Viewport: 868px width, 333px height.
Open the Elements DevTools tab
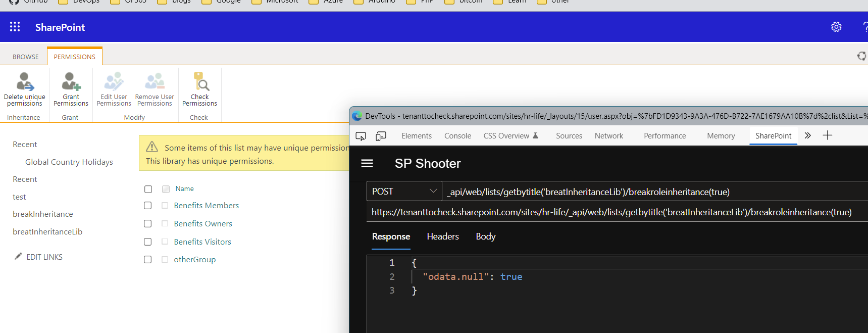click(x=417, y=136)
